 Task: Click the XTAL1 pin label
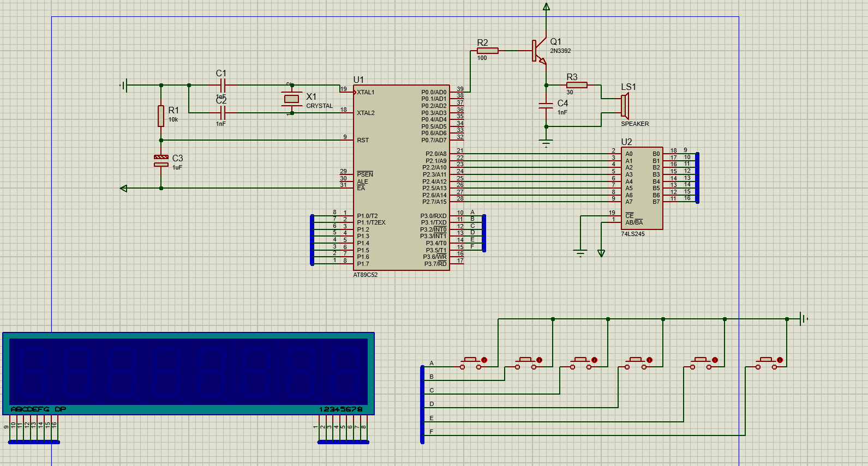tap(366, 92)
